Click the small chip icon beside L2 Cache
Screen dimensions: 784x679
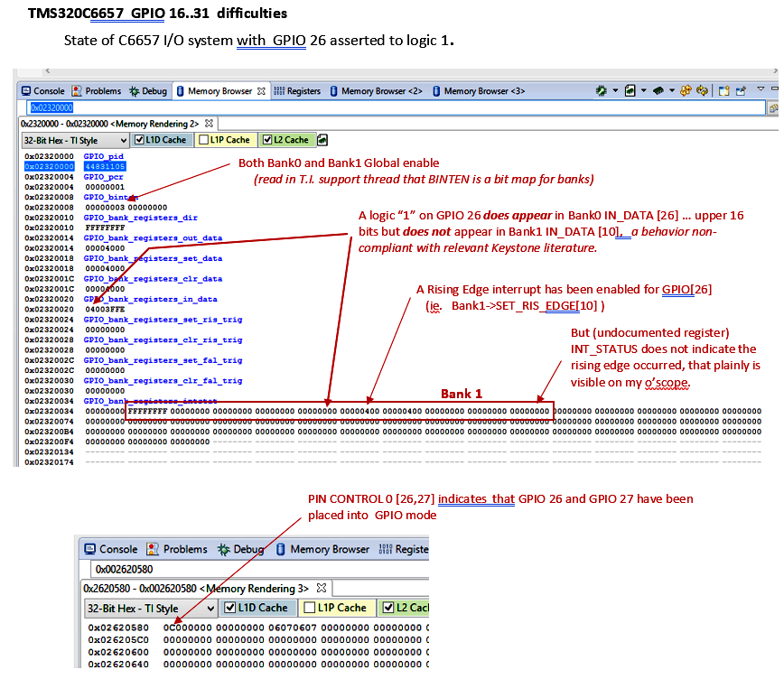point(322,140)
